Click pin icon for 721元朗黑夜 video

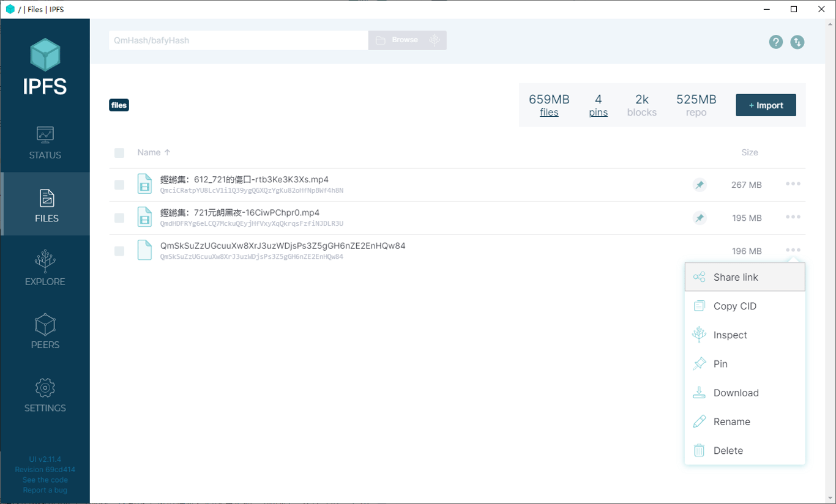[x=700, y=218]
